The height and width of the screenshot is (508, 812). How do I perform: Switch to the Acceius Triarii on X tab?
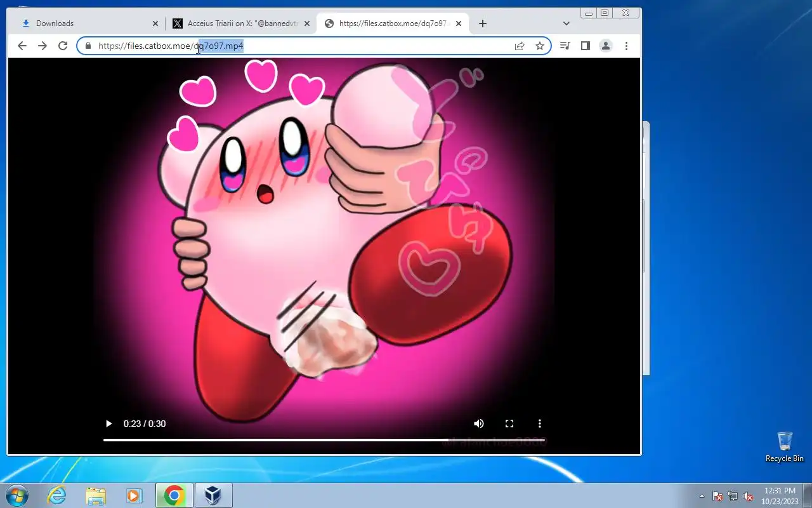241,23
